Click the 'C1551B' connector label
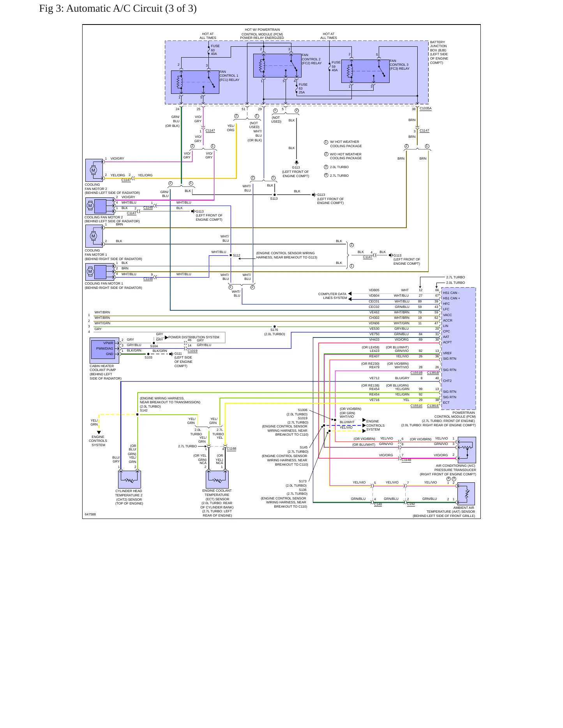The height and width of the screenshot is (728, 563). [417, 373]
